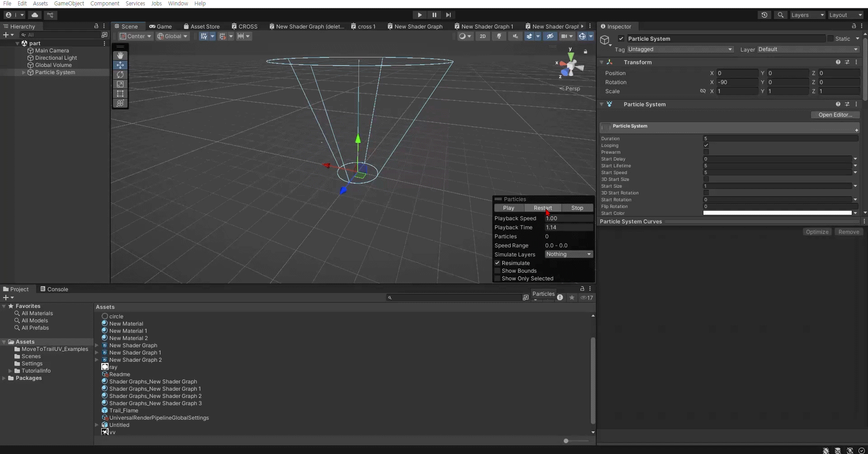Image resolution: width=868 pixels, height=454 pixels.
Task: Click Play in Particles overlay
Action: [509, 208]
